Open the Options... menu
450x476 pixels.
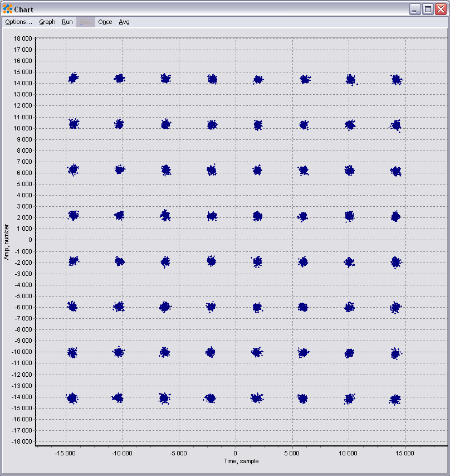[18, 22]
